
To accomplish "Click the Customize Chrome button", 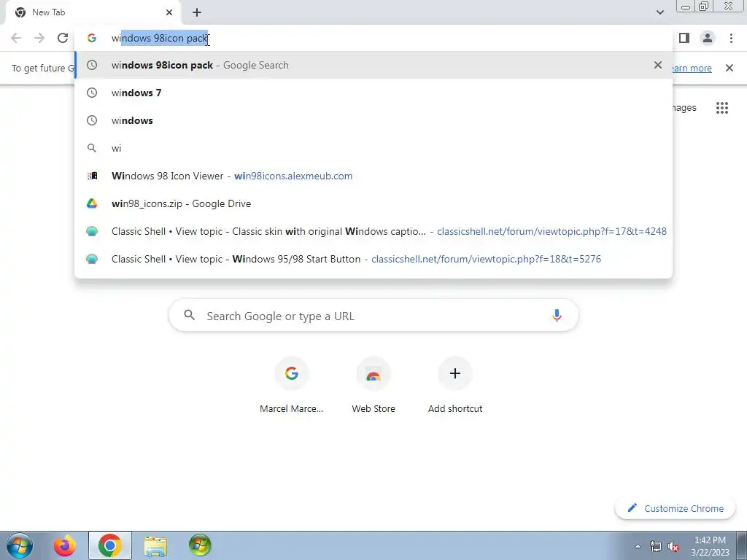I will click(x=676, y=508).
